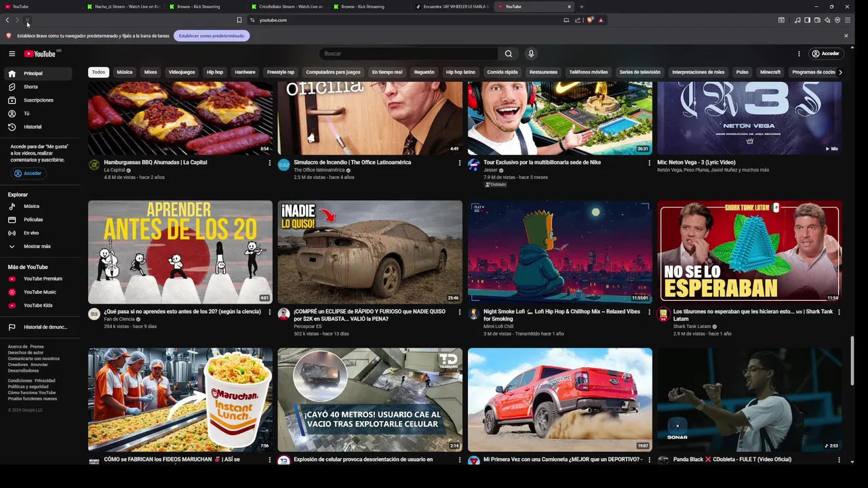Switch to CricoBellako Stream browser tab
Image resolution: width=868 pixels, height=488 pixels.
pyautogui.click(x=288, y=7)
